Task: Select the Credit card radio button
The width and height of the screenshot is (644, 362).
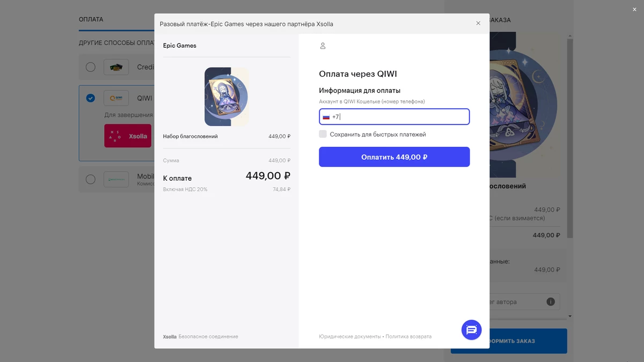Action: click(x=91, y=67)
